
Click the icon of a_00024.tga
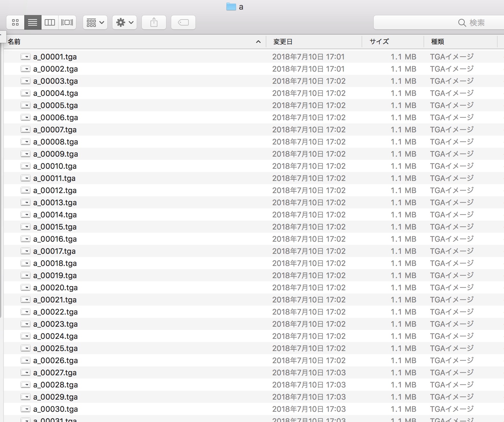point(26,336)
